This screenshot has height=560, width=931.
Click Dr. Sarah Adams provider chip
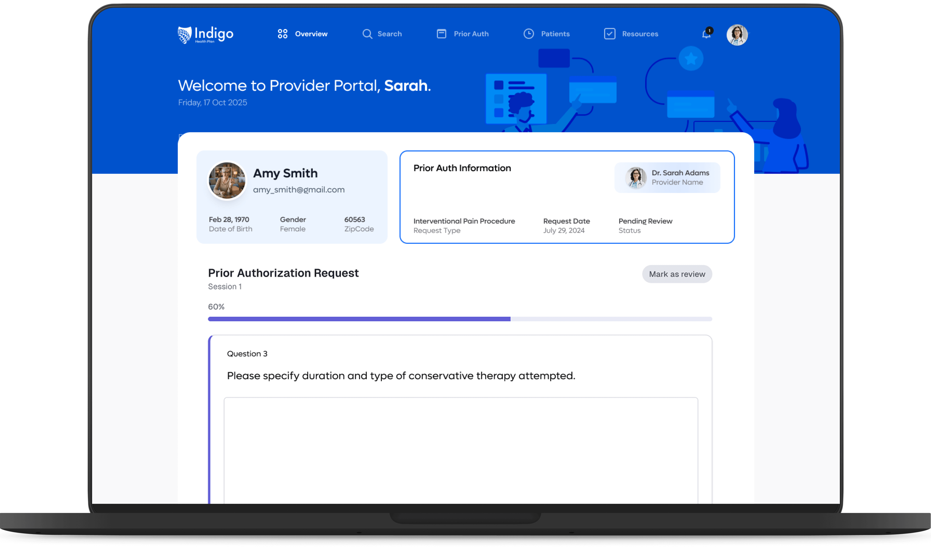667,178
